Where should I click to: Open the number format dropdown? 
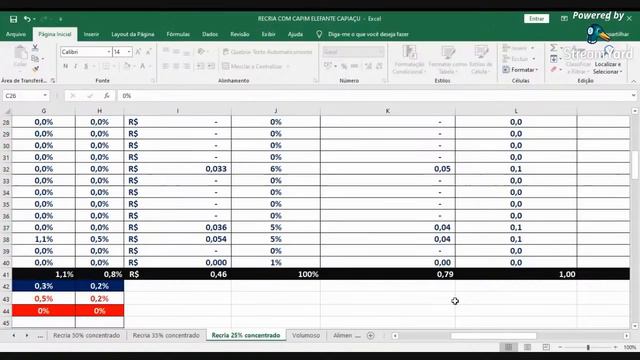[x=380, y=52]
